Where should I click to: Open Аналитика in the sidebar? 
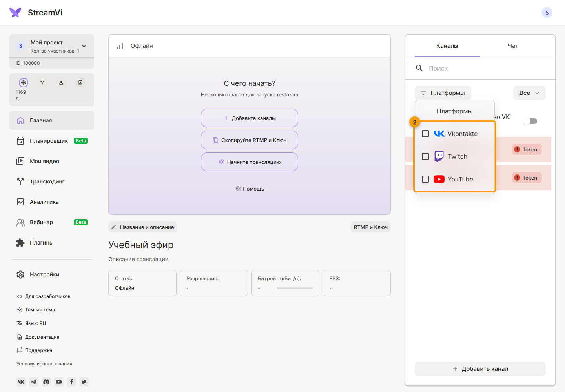[x=52, y=202]
